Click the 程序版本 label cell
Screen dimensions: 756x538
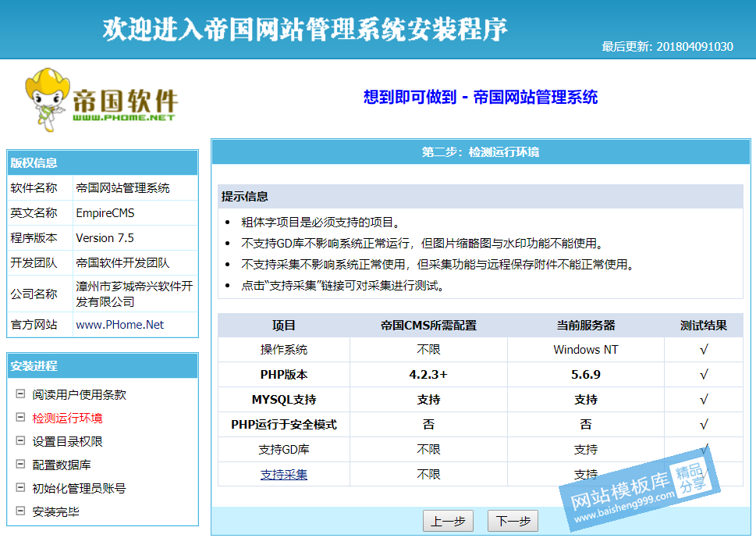pos(40,238)
